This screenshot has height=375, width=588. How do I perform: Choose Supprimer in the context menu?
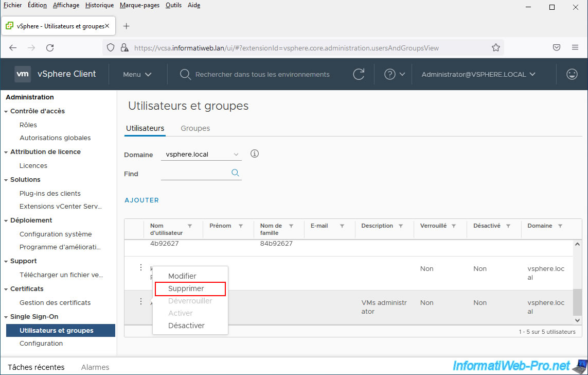186,288
